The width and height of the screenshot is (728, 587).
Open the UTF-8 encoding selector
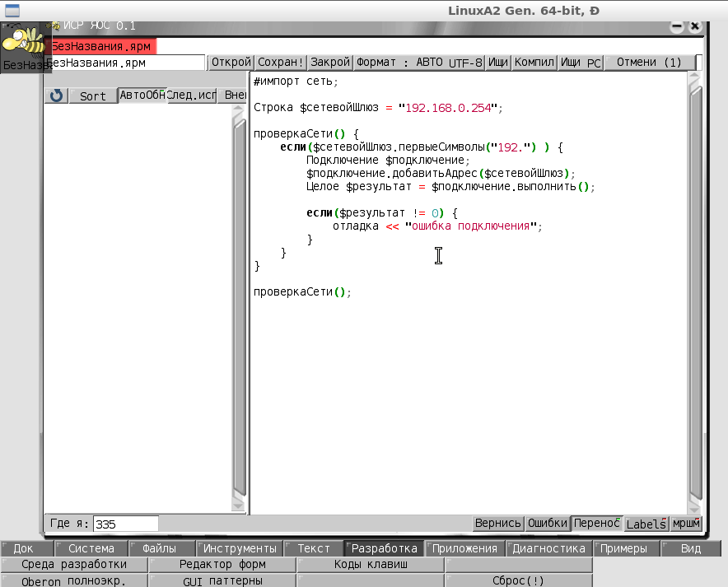click(x=465, y=63)
